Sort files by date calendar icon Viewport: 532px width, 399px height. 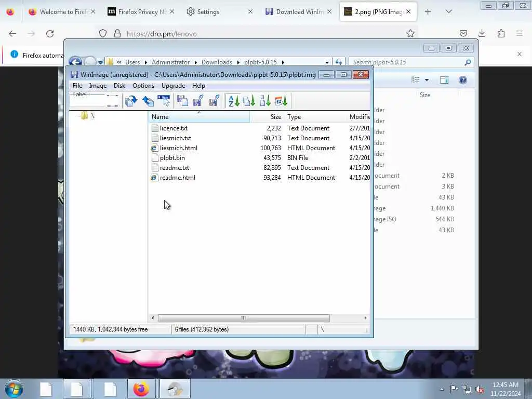tap(281, 101)
